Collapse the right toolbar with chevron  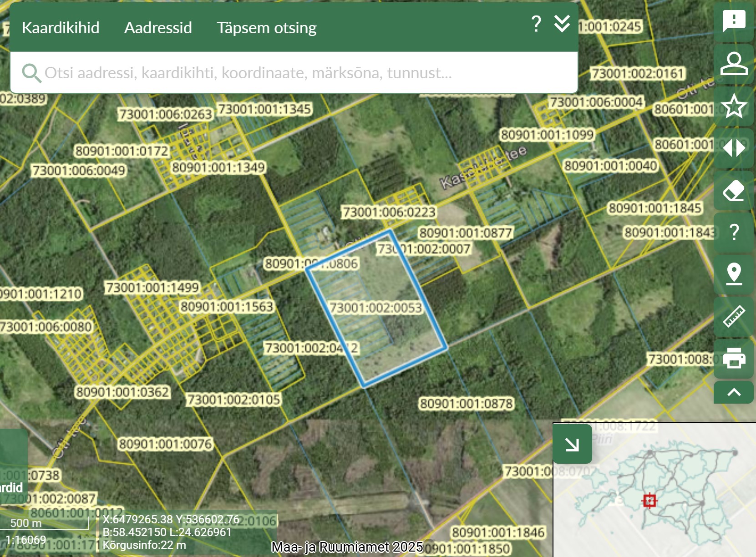[734, 392]
